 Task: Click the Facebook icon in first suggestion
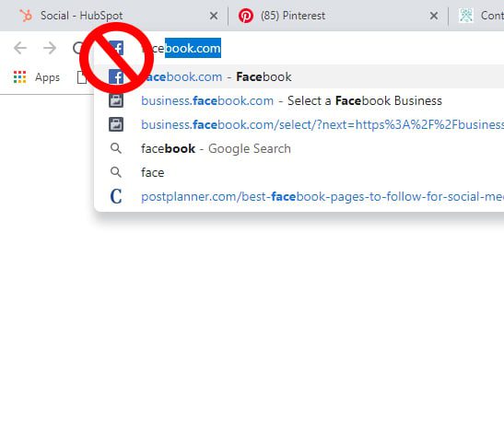[x=116, y=77]
